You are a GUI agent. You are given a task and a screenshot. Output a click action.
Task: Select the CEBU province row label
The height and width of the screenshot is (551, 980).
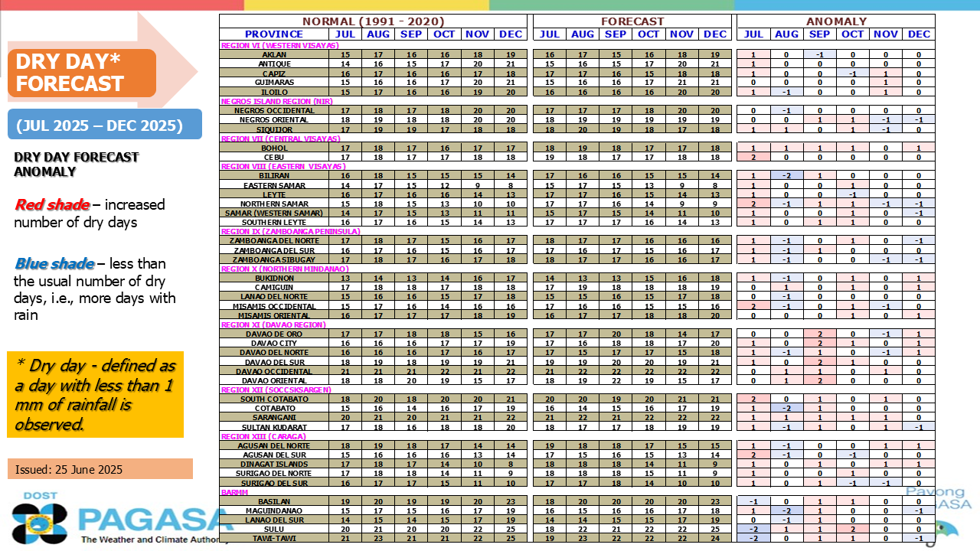[x=274, y=157]
